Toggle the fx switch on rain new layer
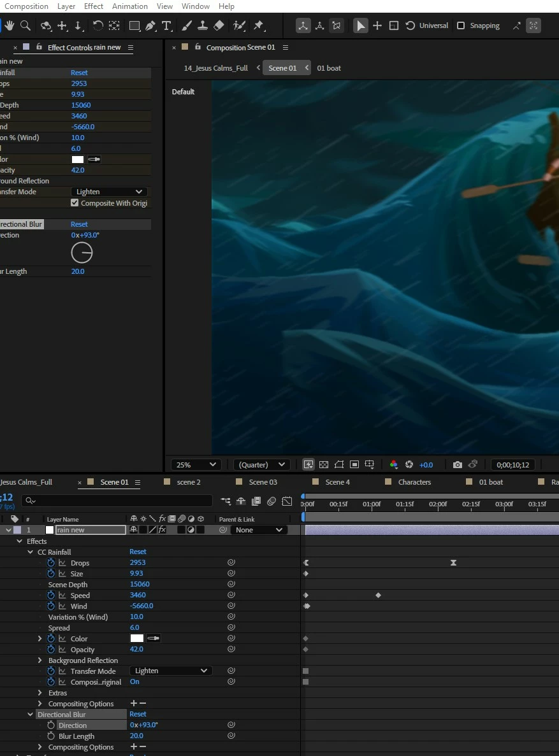This screenshot has width=559, height=756. [162, 529]
